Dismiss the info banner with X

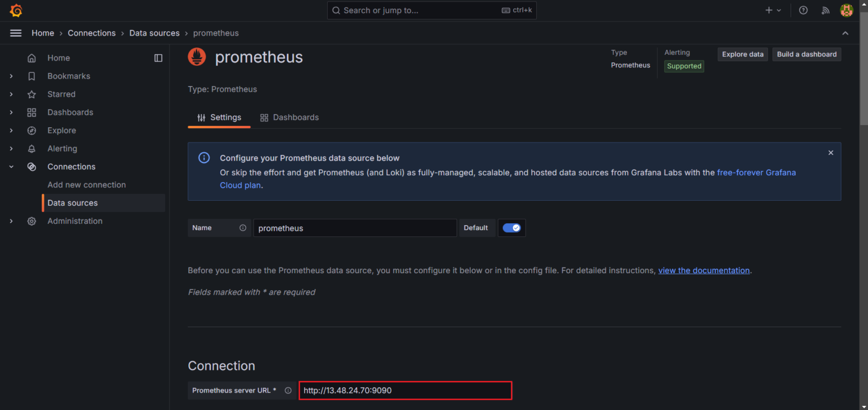(x=831, y=153)
